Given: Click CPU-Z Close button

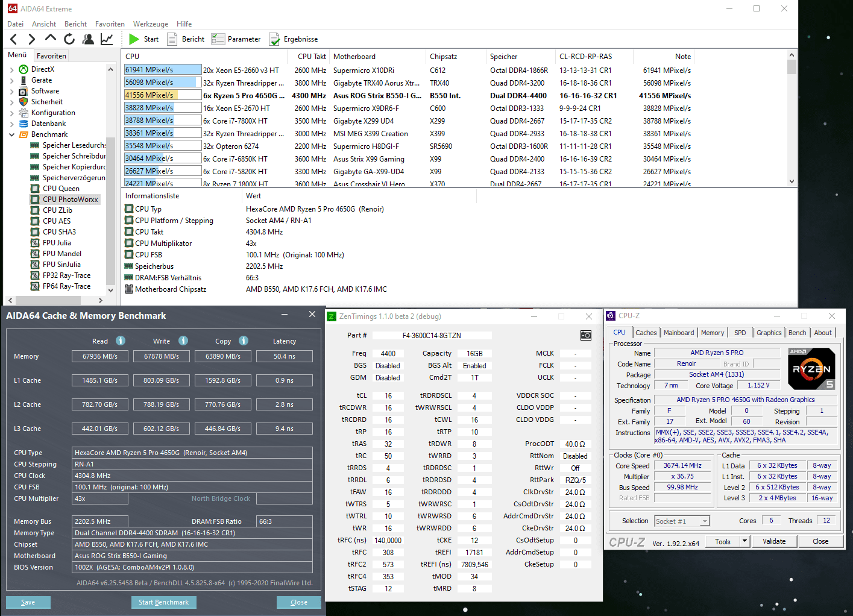Looking at the screenshot, I should point(820,541).
